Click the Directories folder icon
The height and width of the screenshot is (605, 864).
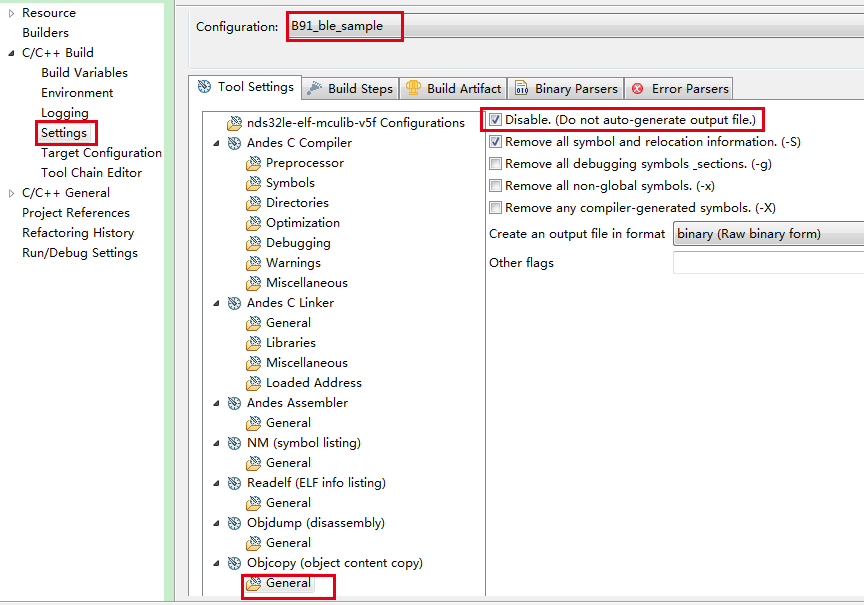point(253,203)
